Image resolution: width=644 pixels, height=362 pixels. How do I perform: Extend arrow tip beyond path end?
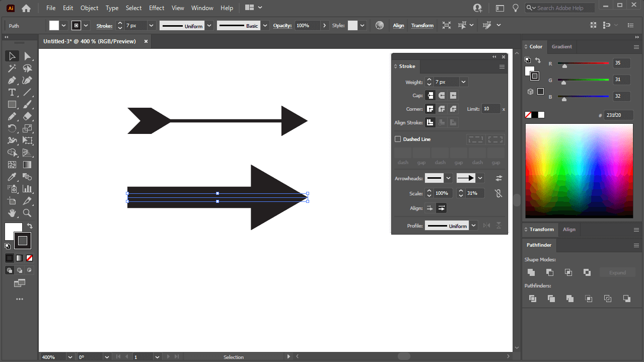coord(430,208)
